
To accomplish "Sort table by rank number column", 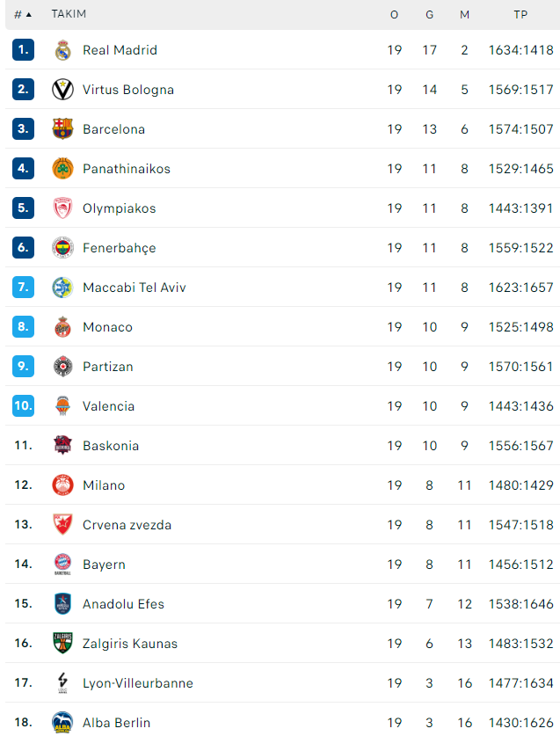I will 18,15.
